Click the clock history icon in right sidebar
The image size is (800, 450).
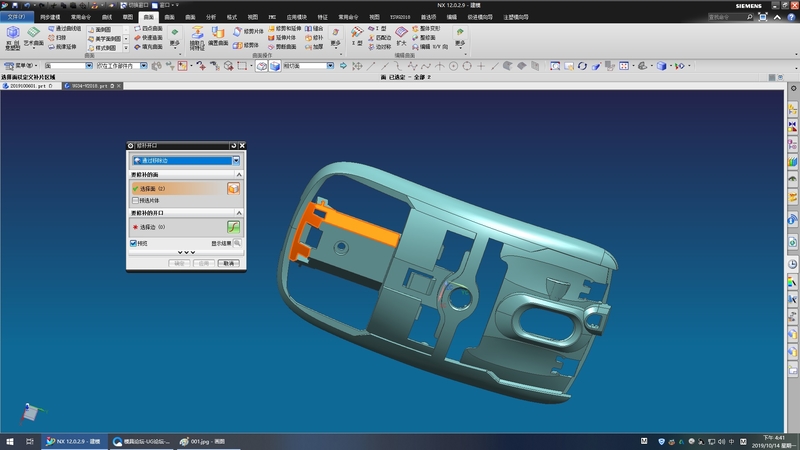pos(792,264)
